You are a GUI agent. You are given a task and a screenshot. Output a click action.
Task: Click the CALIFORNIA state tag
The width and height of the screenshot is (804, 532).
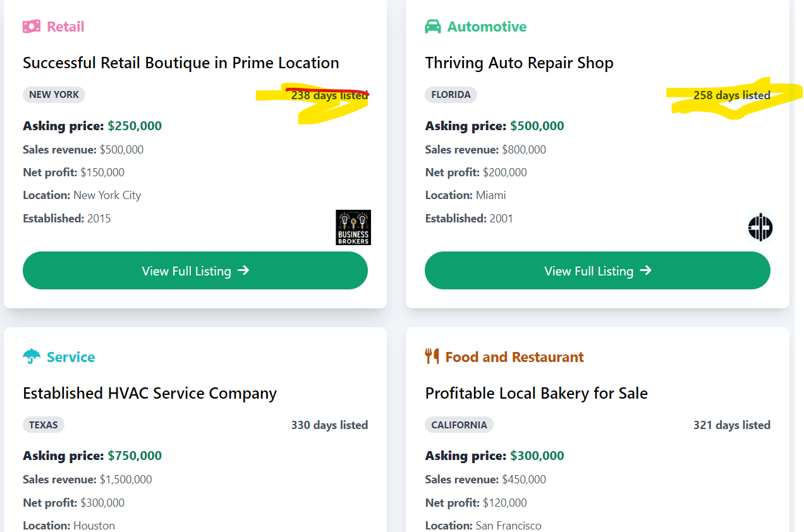point(459,425)
